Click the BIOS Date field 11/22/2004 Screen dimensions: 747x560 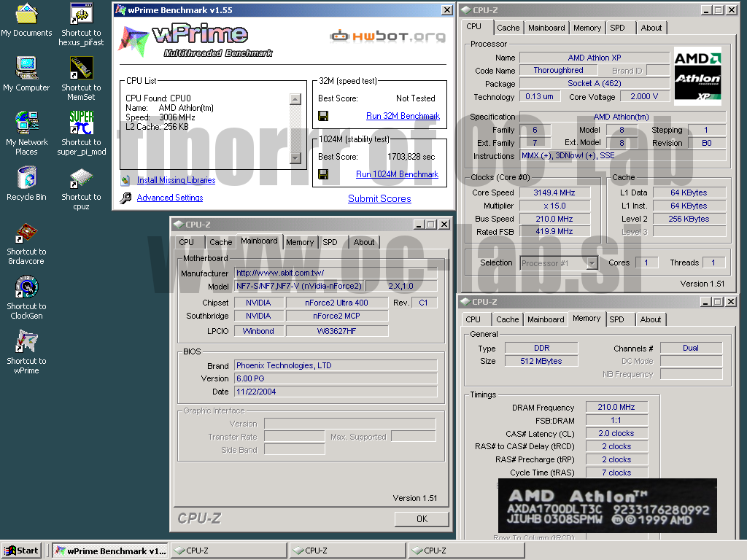(336, 392)
